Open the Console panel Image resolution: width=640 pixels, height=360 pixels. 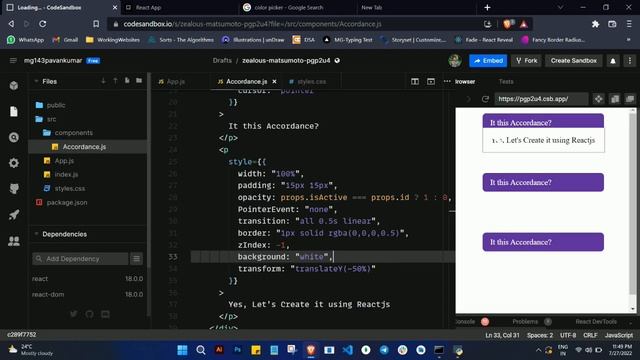click(x=465, y=322)
